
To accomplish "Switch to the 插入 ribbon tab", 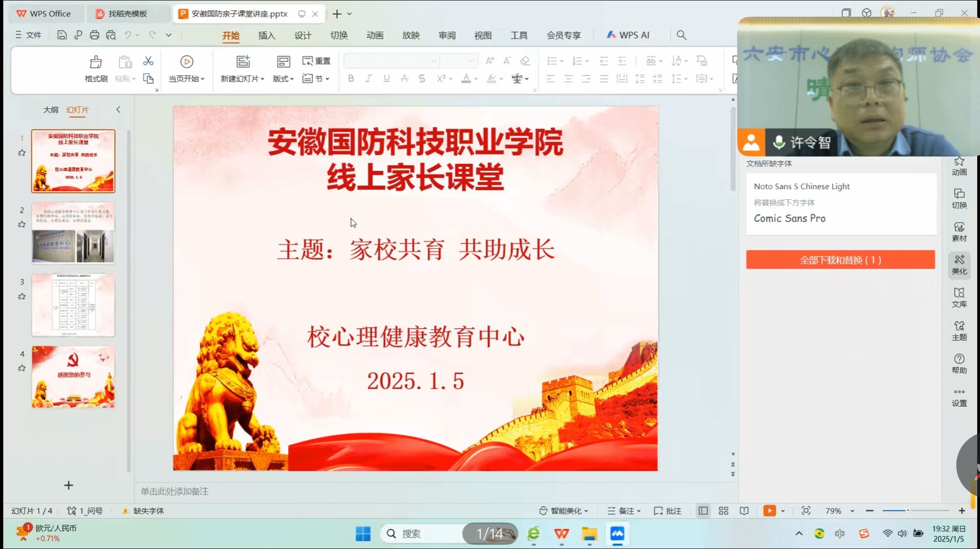I will click(267, 35).
